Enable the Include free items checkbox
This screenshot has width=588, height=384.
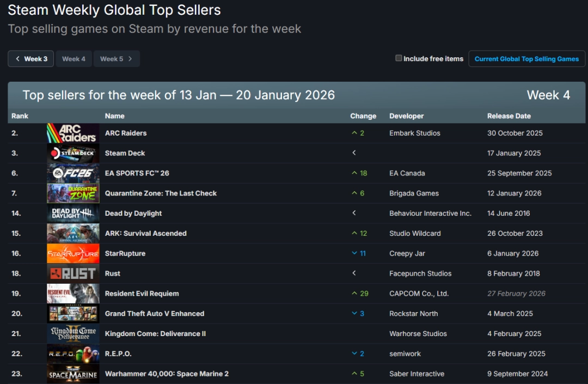pos(399,58)
